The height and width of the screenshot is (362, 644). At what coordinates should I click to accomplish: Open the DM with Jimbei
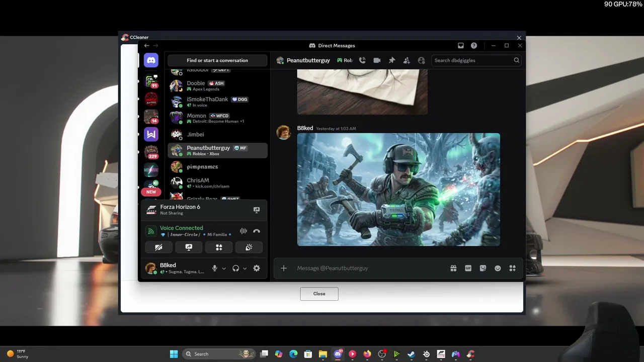point(217,134)
